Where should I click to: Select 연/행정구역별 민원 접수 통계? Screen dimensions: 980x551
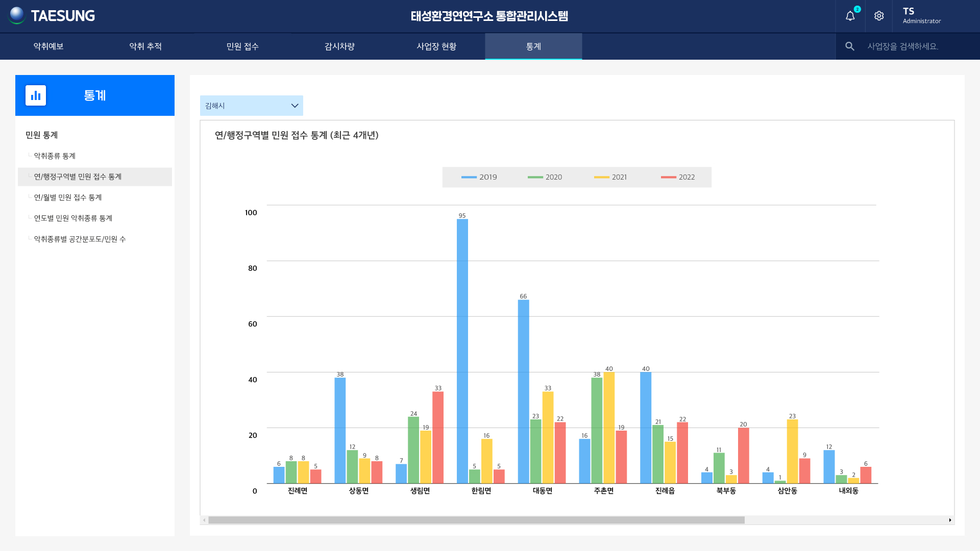(95, 177)
